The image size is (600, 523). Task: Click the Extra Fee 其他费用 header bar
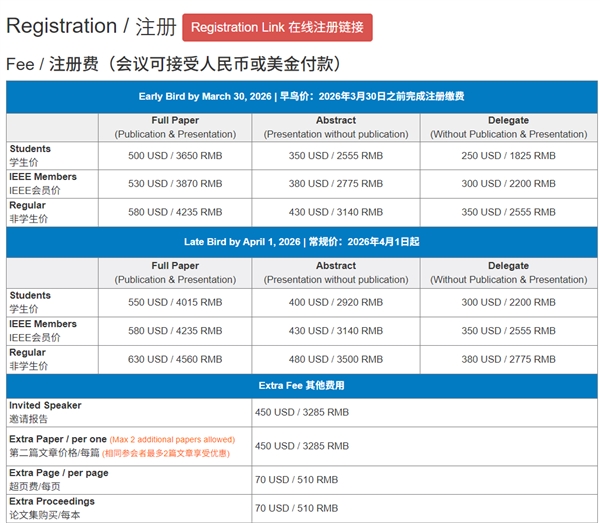click(x=301, y=385)
